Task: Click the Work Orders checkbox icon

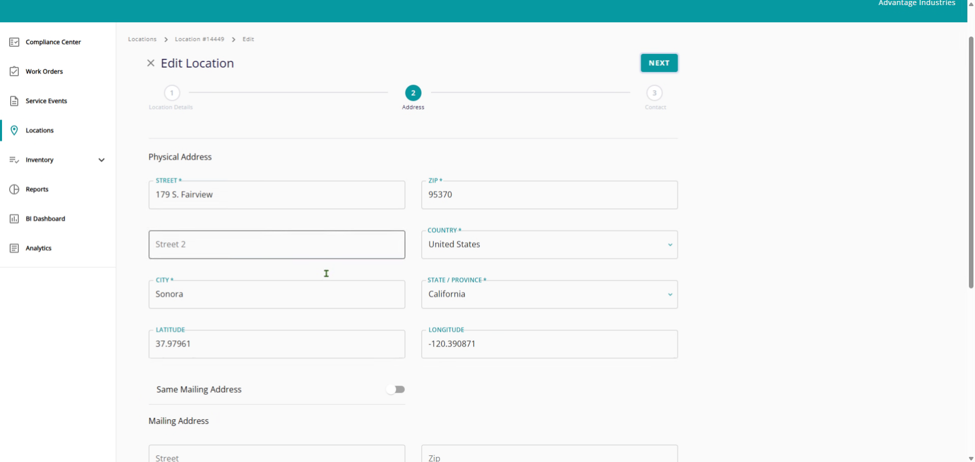Action: coord(14,72)
